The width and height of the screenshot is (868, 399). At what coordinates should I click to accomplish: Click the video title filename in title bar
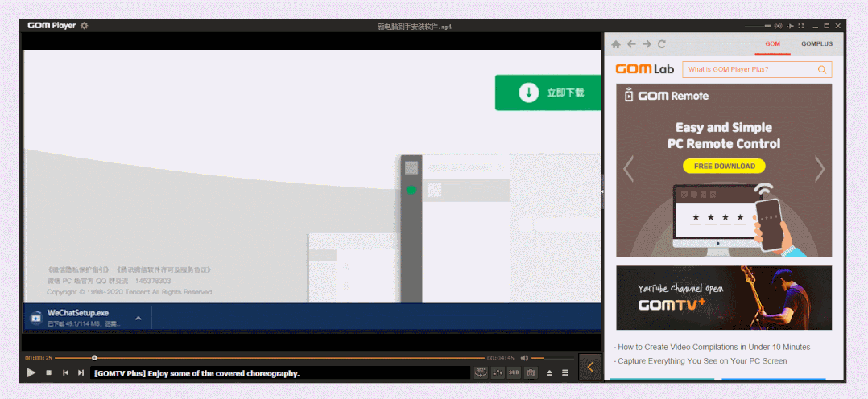(x=415, y=26)
